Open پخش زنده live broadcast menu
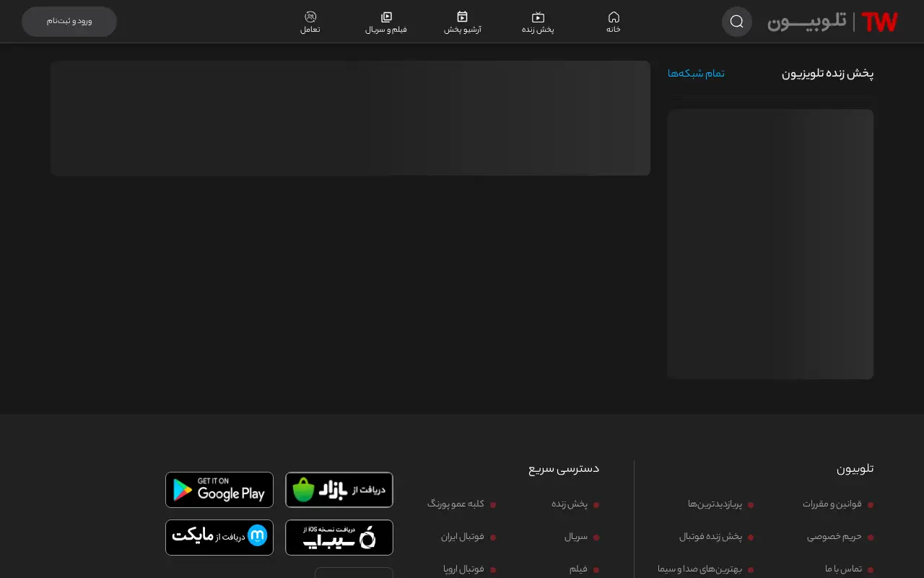924x578 pixels. point(538,22)
